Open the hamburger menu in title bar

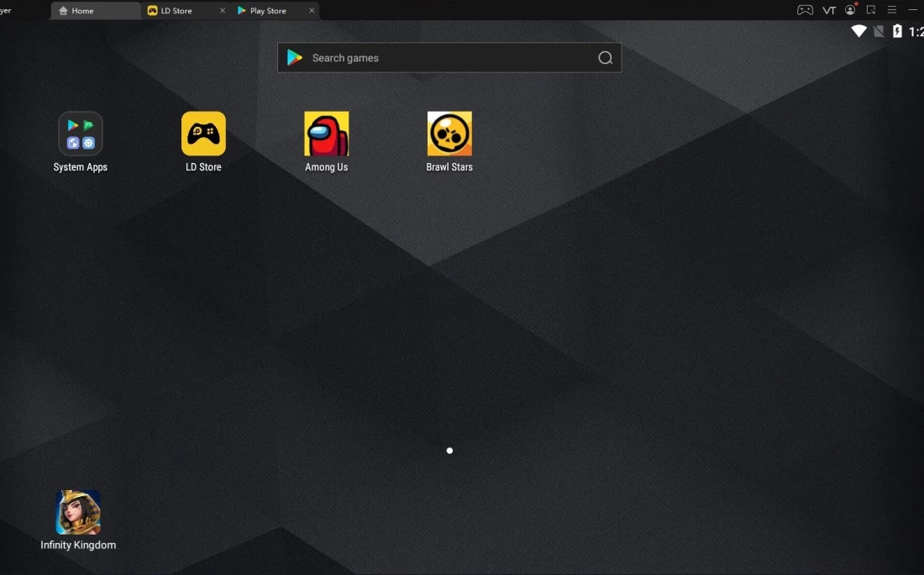(892, 10)
